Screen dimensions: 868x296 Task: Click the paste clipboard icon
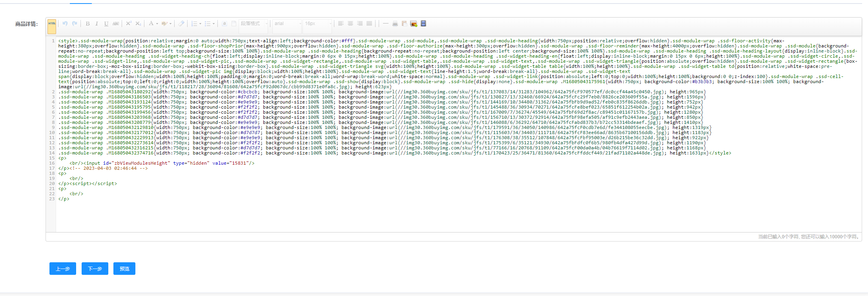pyautogui.click(x=404, y=24)
